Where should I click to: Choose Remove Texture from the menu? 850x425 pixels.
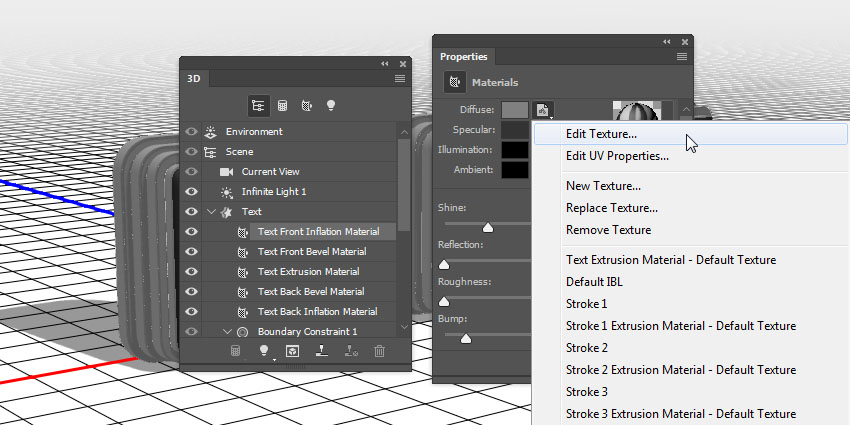coord(691,230)
